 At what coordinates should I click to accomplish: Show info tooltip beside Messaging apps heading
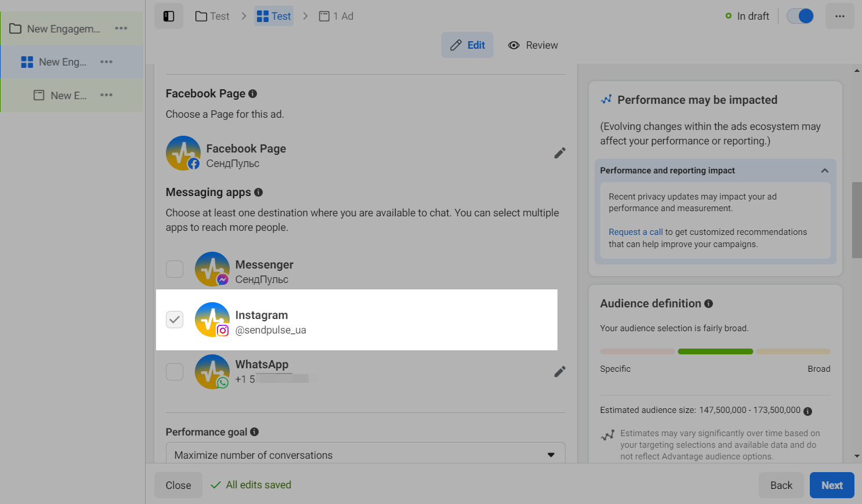pos(259,193)
